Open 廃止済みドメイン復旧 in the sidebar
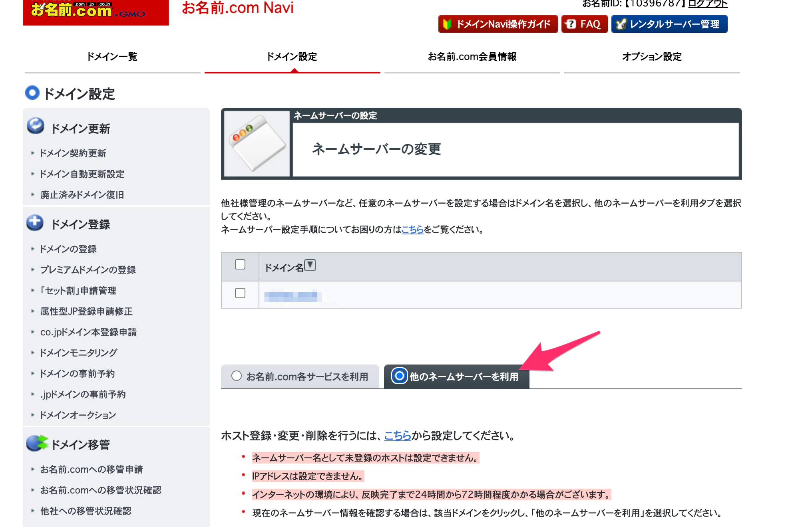 point(82,195)
